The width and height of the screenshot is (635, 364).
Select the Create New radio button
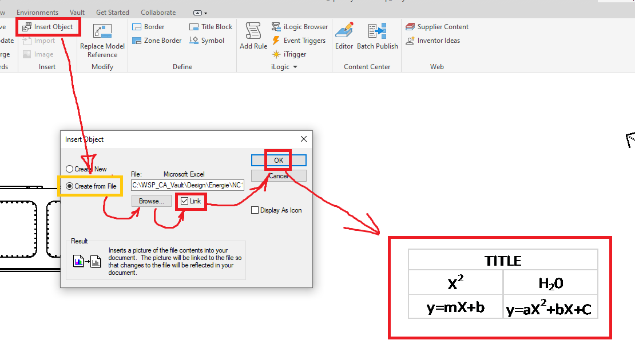pyautogui.click(x=69, y=169)
